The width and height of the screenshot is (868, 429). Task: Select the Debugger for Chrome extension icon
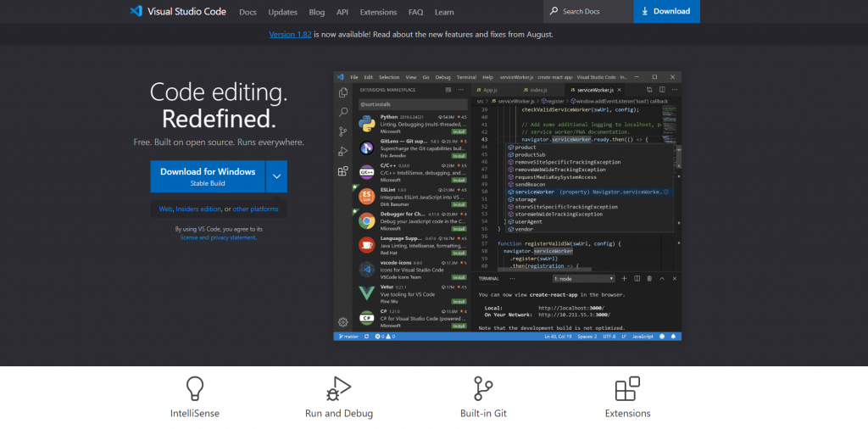[366, 220]
